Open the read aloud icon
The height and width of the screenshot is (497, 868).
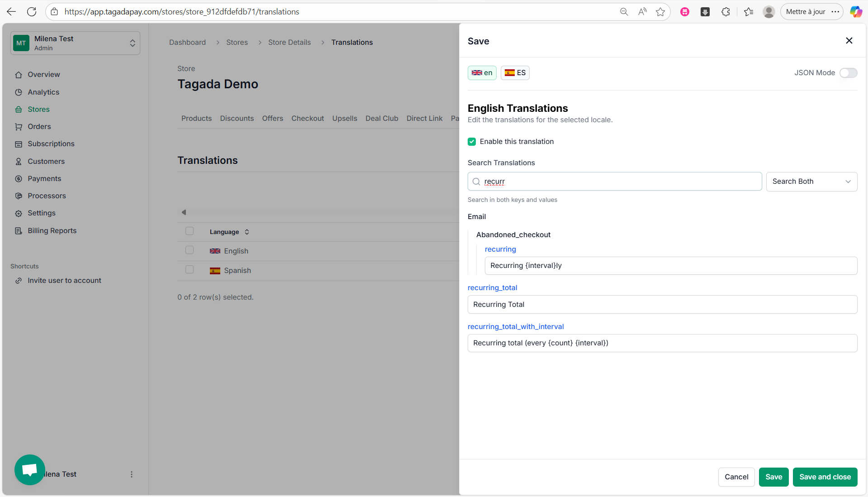coord(642,12)
